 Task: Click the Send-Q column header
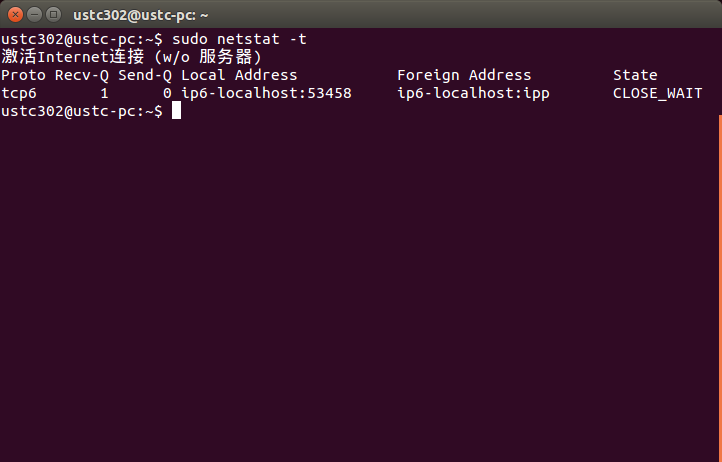tap(145, 75)
